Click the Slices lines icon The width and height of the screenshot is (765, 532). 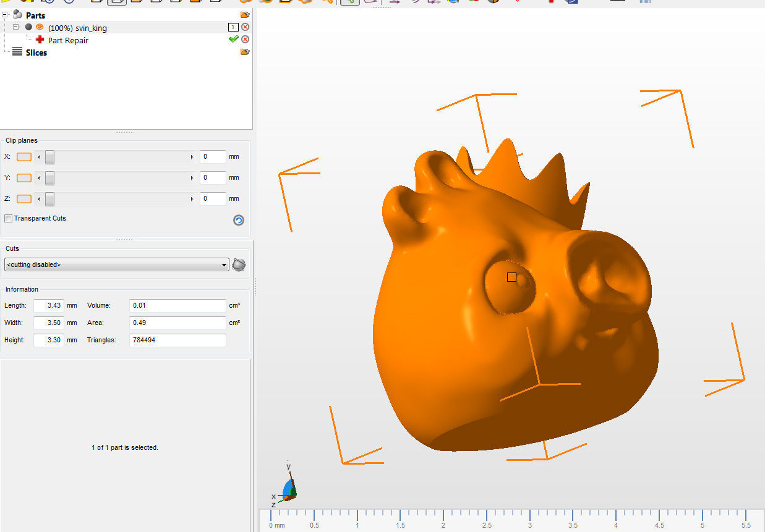click(17, 52)
